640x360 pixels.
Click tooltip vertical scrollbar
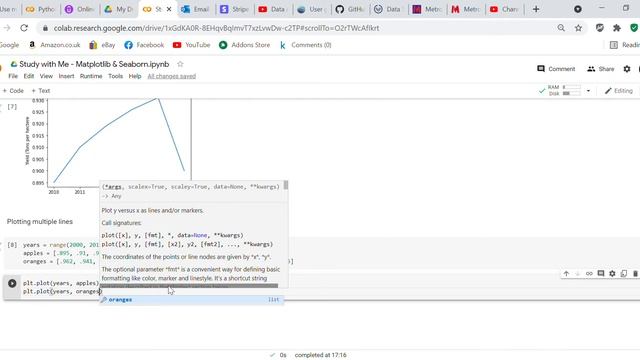[x=286, y=185]
